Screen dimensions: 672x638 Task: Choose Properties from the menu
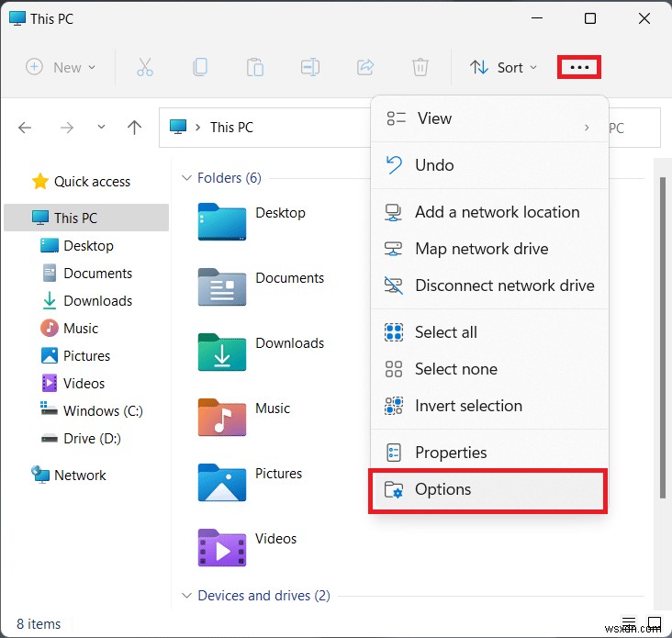(489, 453)
